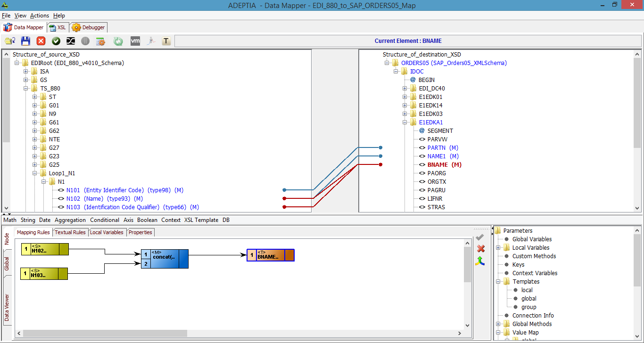Open the Conditional functions category
This screenshot has height=343, width=644.
(104, 220)
